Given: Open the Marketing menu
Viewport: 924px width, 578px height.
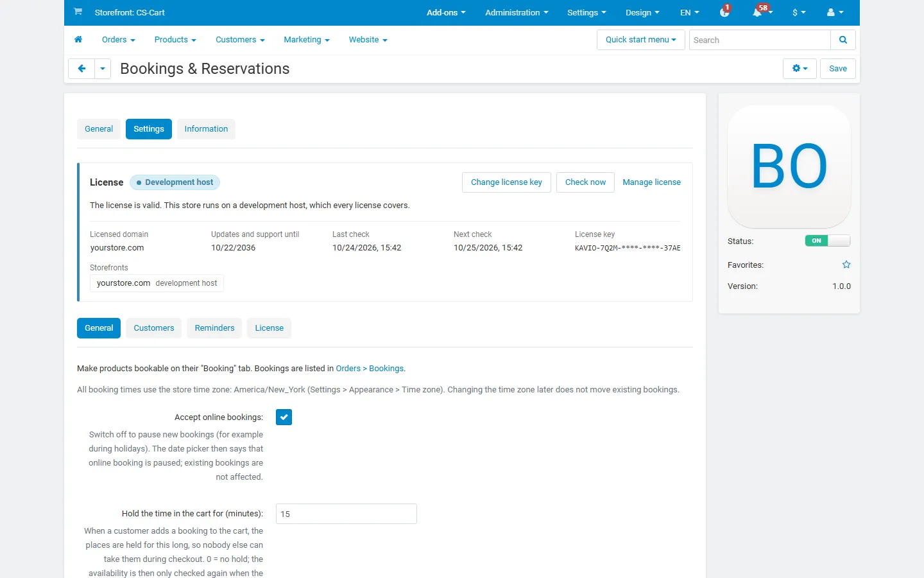Looking at the screenshot, I should [307, 40].
